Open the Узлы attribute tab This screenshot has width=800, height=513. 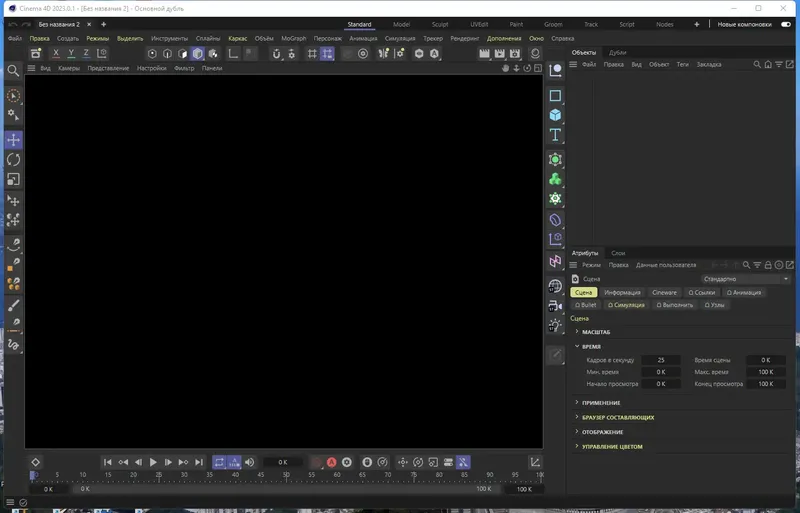(714, 305)
